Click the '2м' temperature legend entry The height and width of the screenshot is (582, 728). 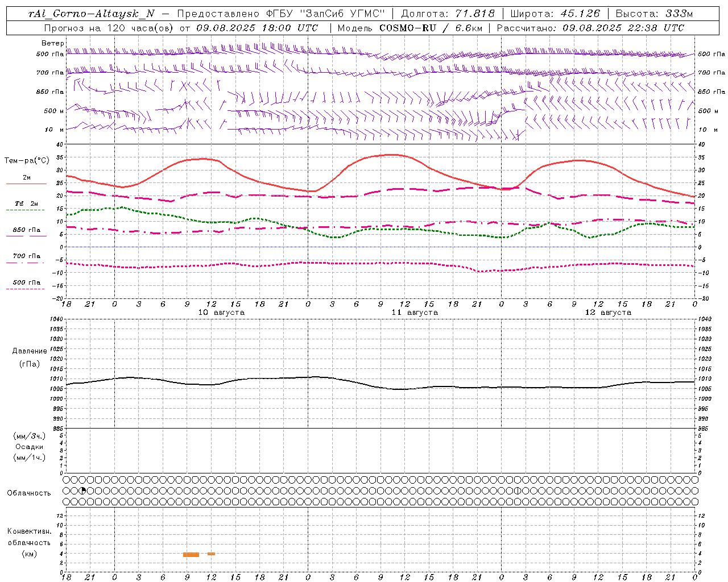(x=27, y=177)
